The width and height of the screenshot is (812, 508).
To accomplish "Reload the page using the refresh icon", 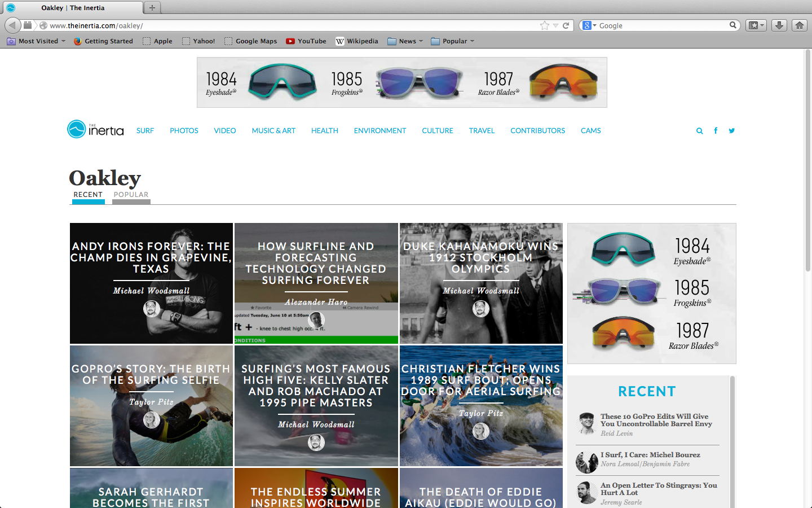I will tap(566, 25).
